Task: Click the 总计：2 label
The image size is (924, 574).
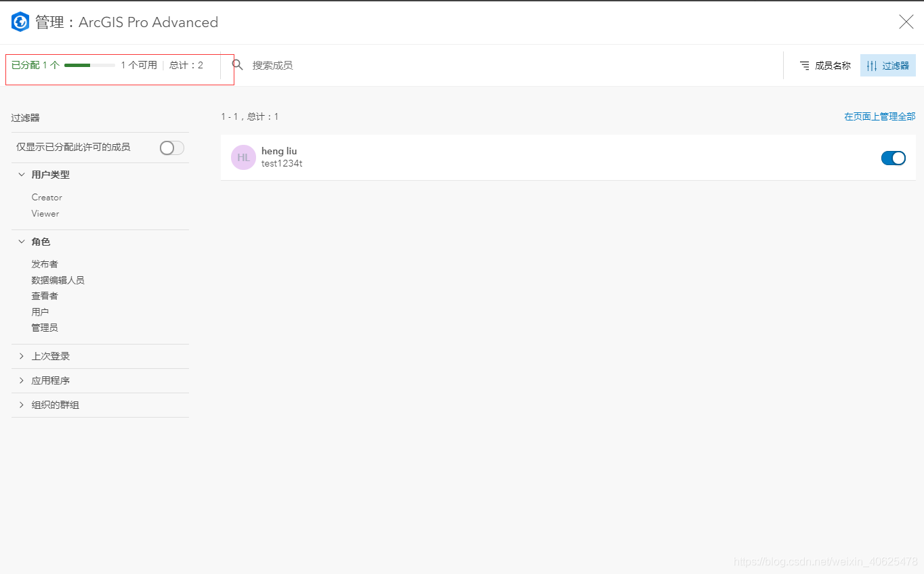Action: pyautogui.click(x=186, y=65)
